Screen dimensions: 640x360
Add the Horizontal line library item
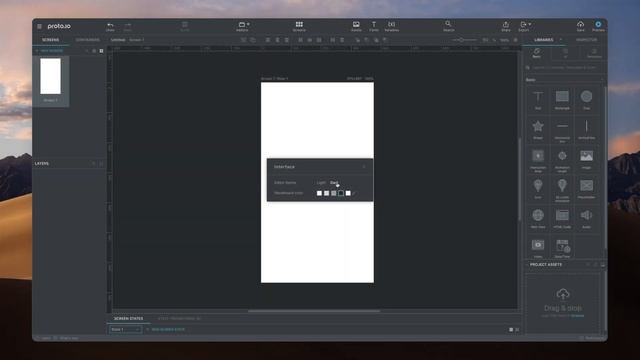click(562, 129)
